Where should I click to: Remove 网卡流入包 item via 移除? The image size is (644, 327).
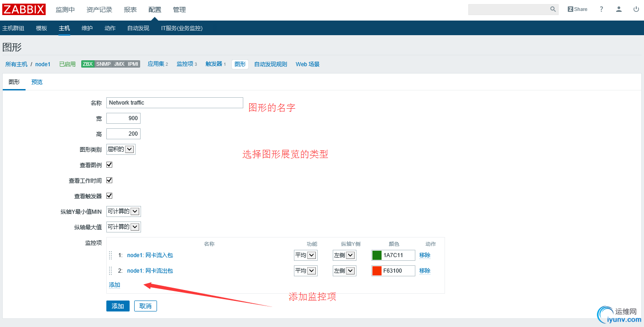click(425, 255)
